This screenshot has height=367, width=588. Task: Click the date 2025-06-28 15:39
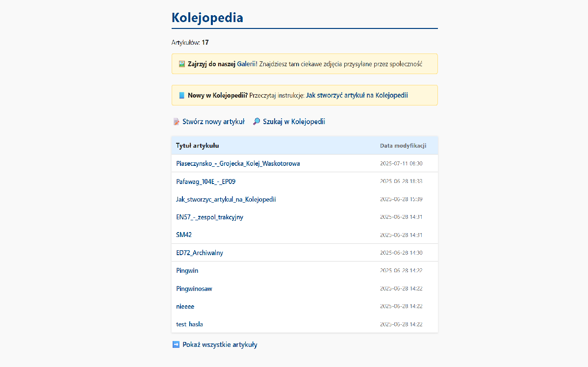click(401, 199)
